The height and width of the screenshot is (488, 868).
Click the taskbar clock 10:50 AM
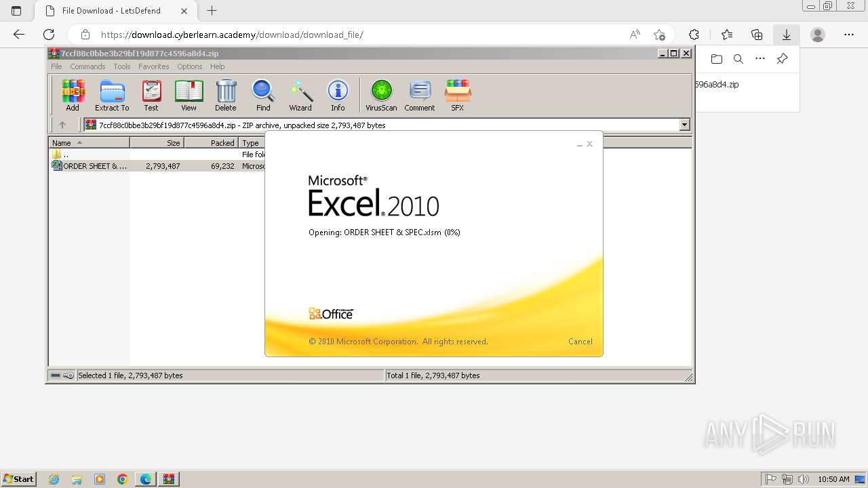point(833,479)
